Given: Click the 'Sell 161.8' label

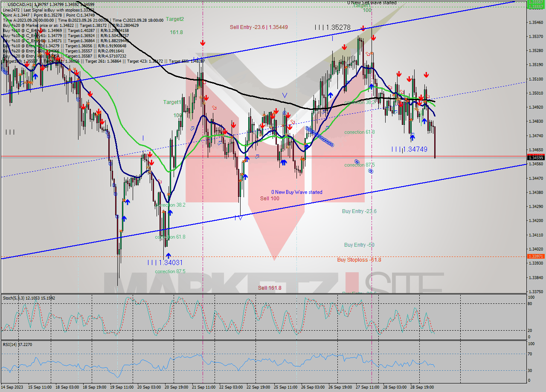Looking at the screenshot, I should point(270,288).
